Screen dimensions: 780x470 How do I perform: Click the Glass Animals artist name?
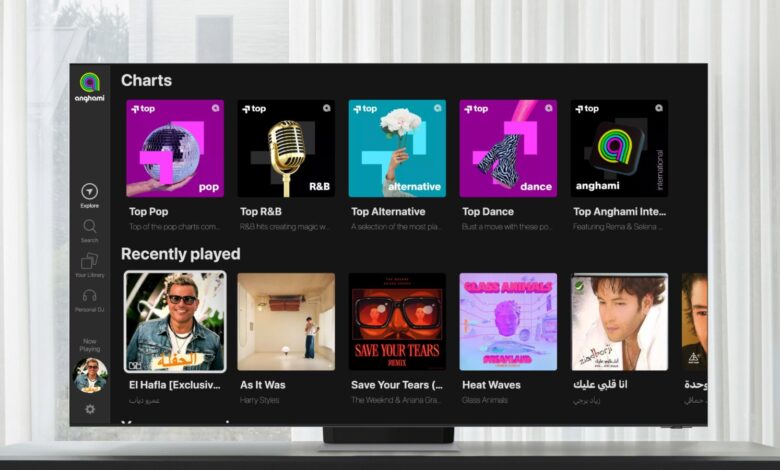(485, 400)
